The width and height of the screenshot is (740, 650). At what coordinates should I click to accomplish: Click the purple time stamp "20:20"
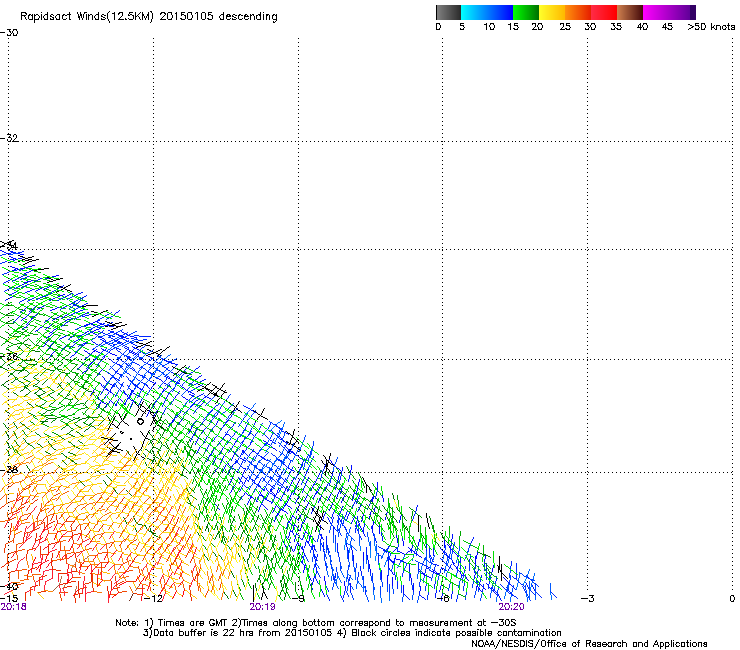pos(512,607)
